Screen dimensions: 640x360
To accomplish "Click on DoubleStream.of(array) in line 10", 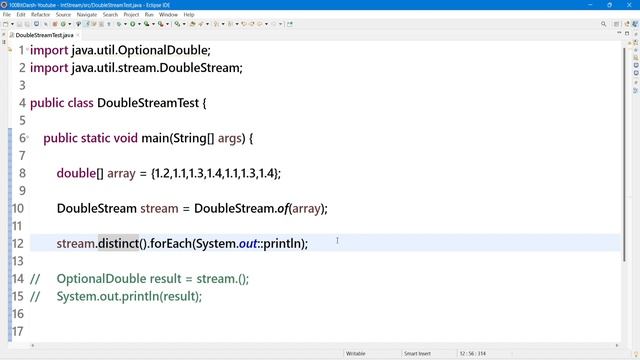I will tap(260, 208).
